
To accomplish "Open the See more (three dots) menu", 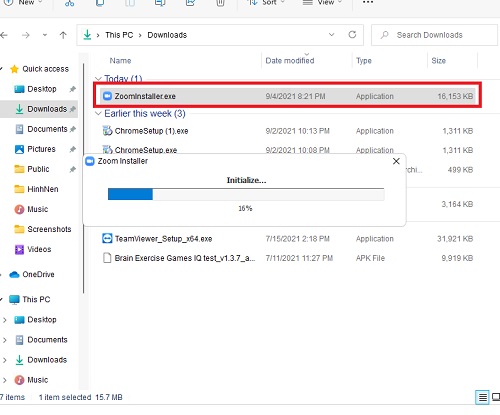I will coord(368,2).
